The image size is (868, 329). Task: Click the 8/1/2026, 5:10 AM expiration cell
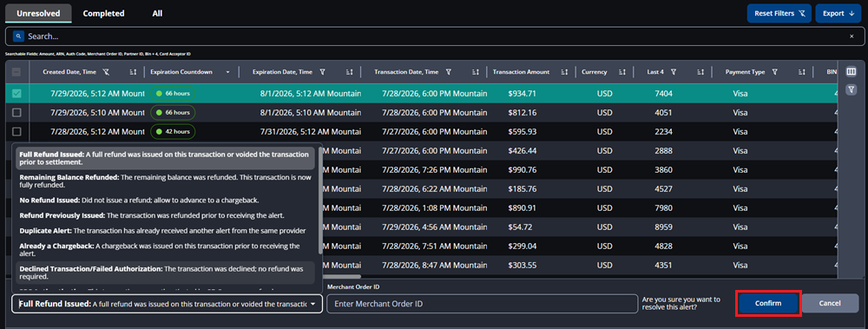tap(311, 113)
